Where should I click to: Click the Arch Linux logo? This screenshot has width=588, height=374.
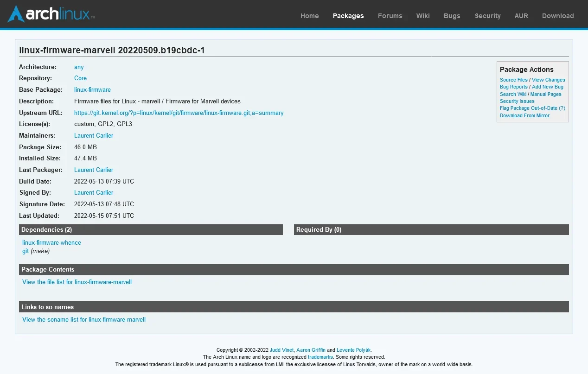click(51, 14)
